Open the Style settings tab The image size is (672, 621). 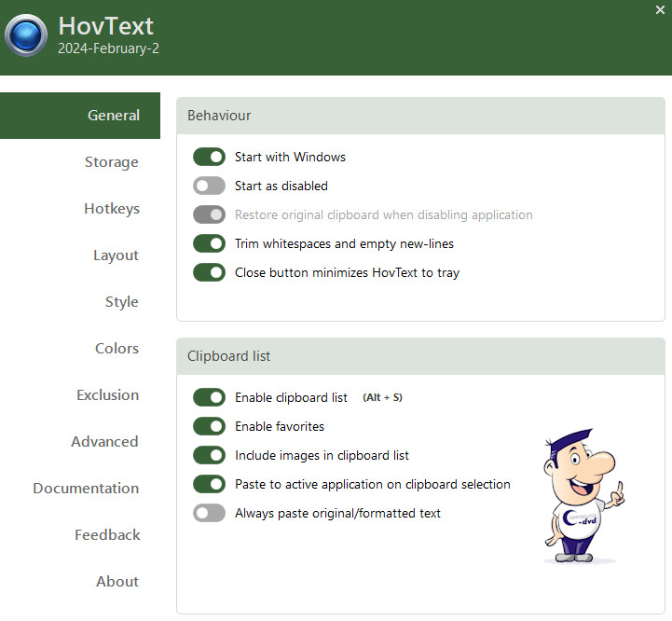point(121,302)
